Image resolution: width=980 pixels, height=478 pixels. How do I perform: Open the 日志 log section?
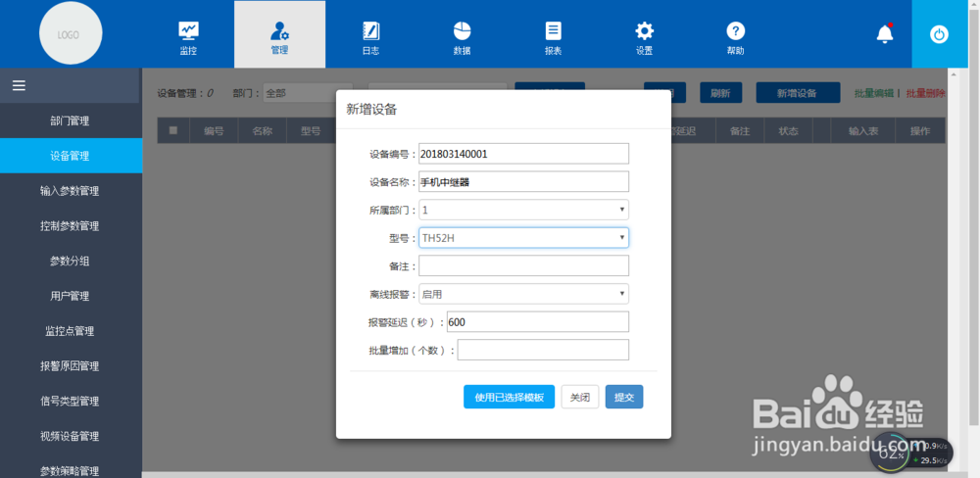point(370,37)
